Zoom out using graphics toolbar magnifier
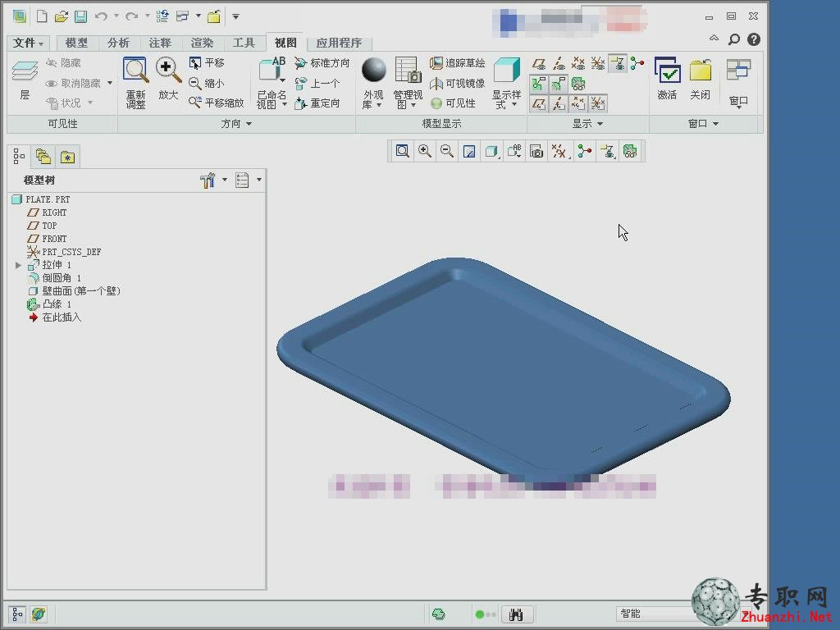Viewport: 840px width, 630px height. tap(447, 152)
